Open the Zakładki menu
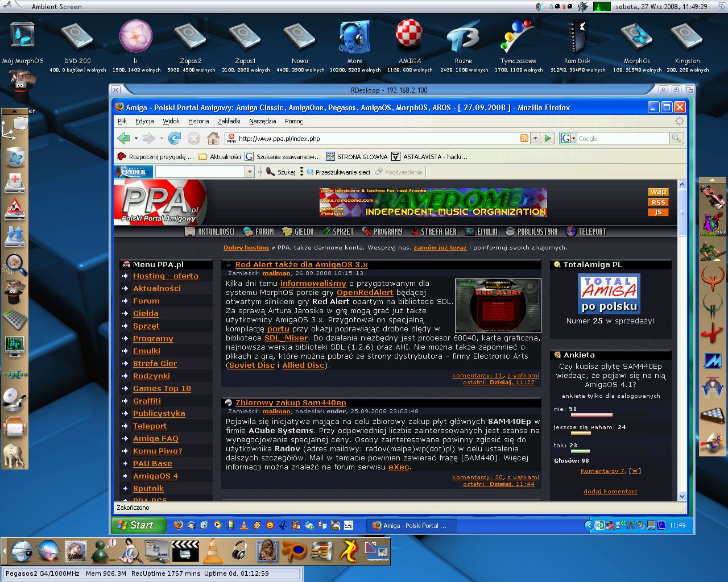 229,121
